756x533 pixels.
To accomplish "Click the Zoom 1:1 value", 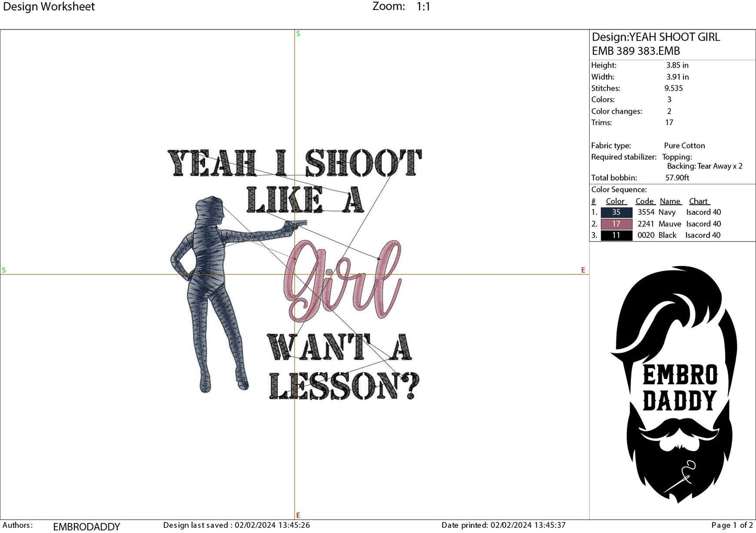I will tap(423, 7).
